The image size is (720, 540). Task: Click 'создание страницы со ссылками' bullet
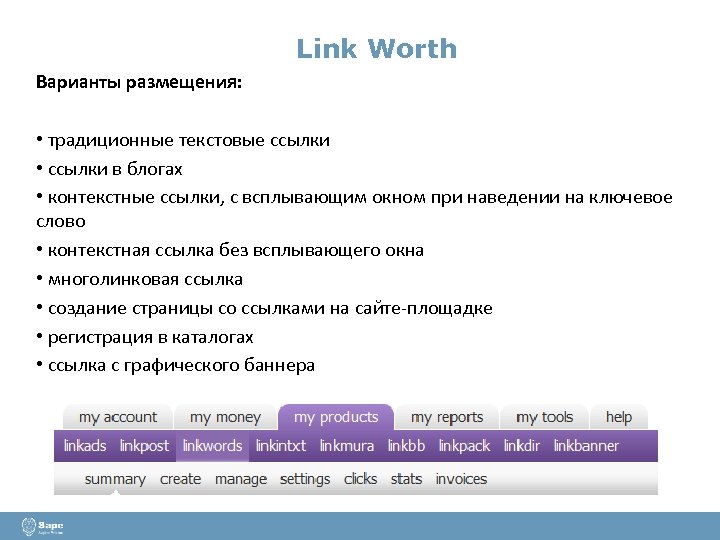(264, 308)
